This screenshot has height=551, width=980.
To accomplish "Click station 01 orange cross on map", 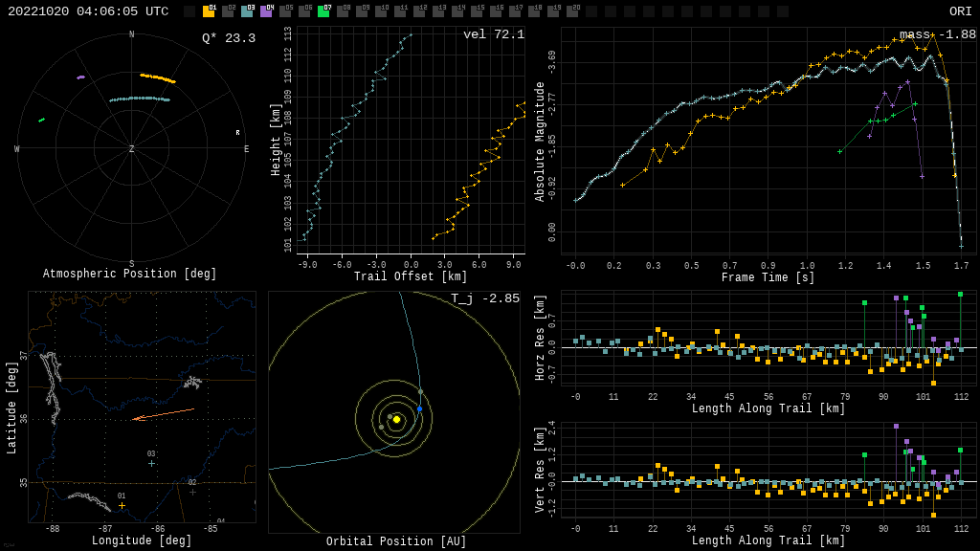I will point(122,505).
